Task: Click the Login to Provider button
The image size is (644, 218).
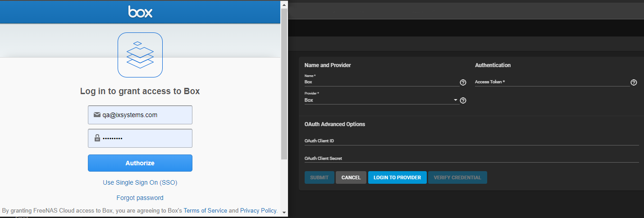Action: 397,177
